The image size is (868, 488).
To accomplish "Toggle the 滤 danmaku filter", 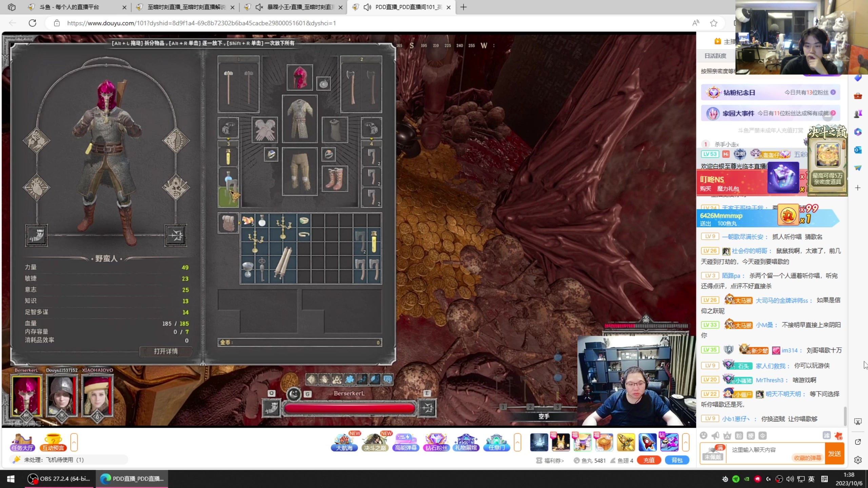I will pos(827,435).
